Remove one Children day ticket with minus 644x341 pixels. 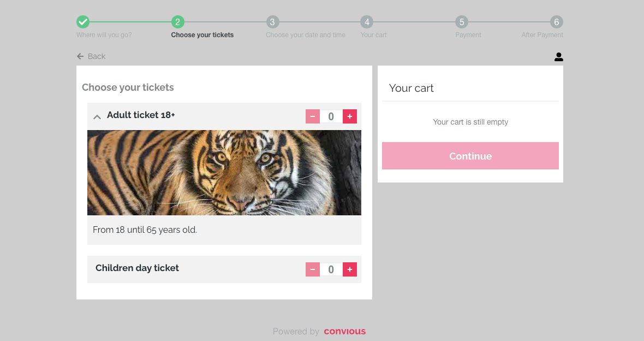(x=313, y=269)
